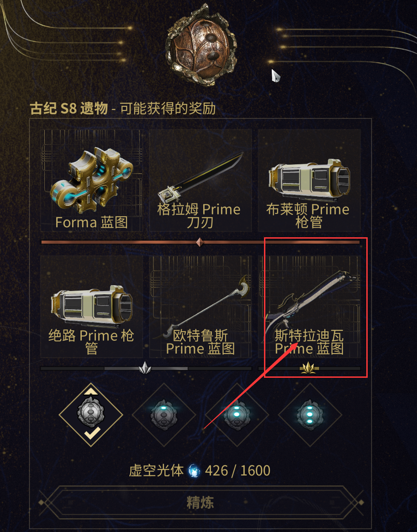Click the bronze relic image at top
The width and height of the screenshot is (417, 532).
[x=201, y=43]
